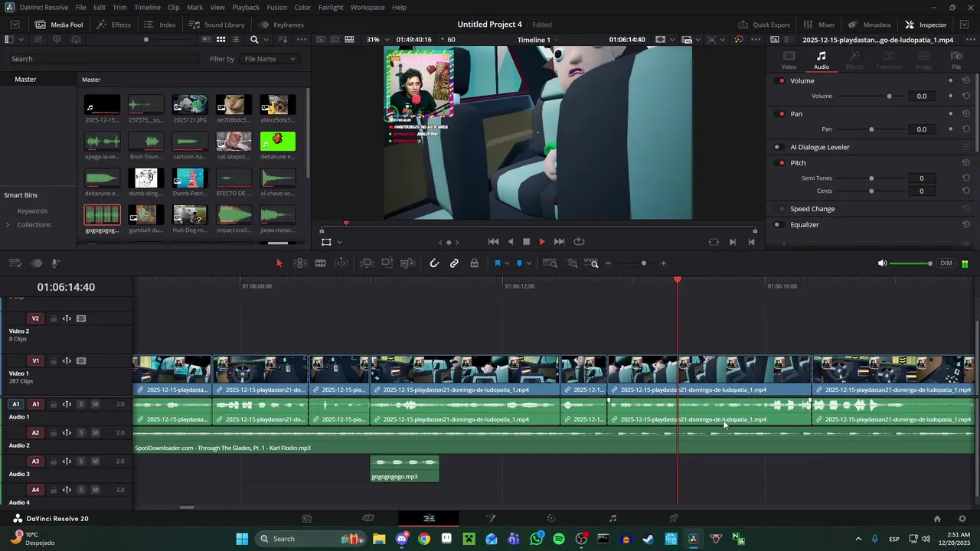
Task: Play in reverse button
Action: (511, 242)
